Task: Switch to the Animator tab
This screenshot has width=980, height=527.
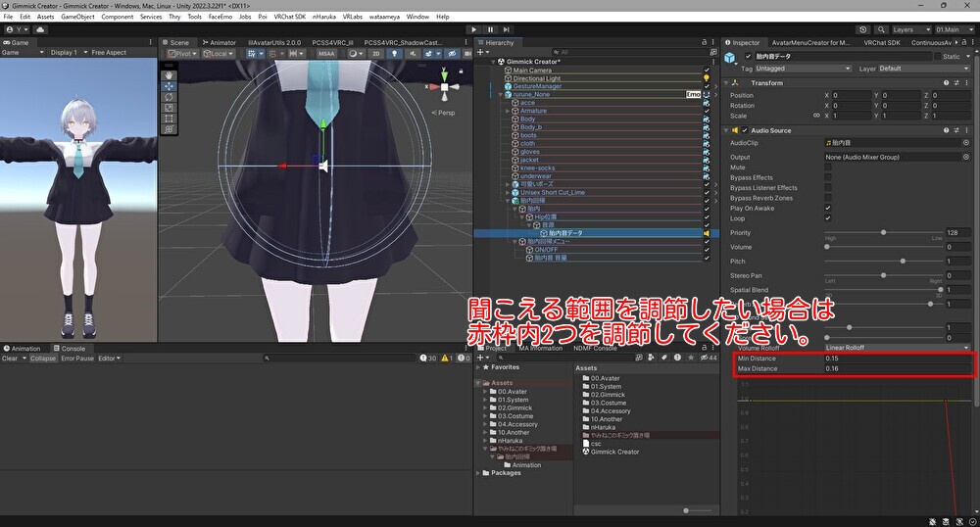Action: 219,42
